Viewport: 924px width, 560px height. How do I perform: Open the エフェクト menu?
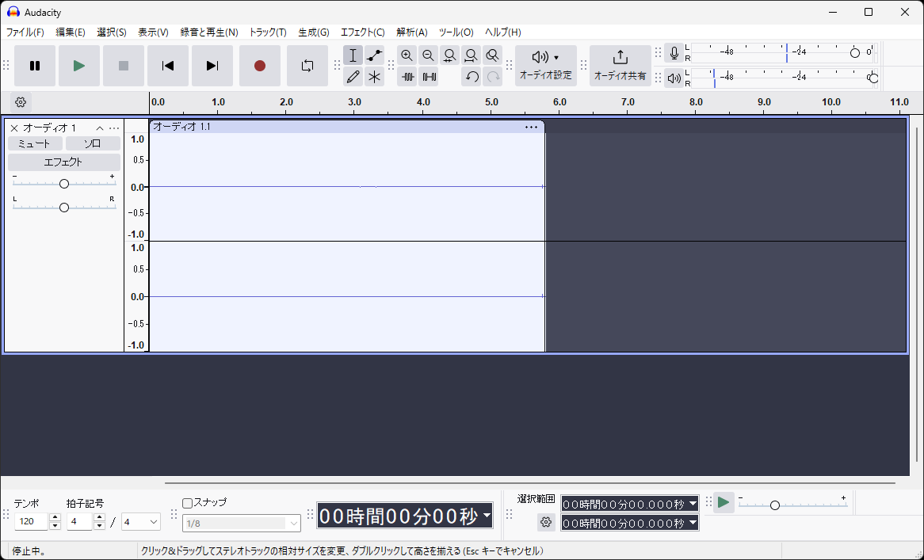click(x=362, y=32)
